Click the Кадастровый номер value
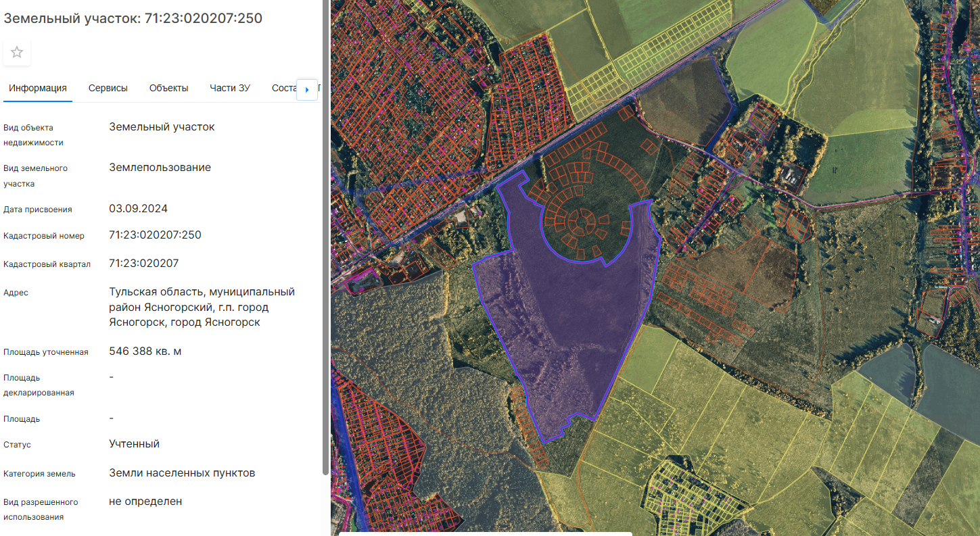The image size is (980, 536). tap(155, 235)
